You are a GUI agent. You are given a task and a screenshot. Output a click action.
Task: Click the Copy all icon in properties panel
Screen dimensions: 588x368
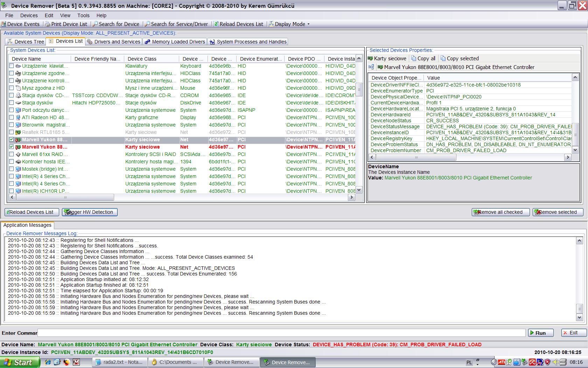(414, 59)
